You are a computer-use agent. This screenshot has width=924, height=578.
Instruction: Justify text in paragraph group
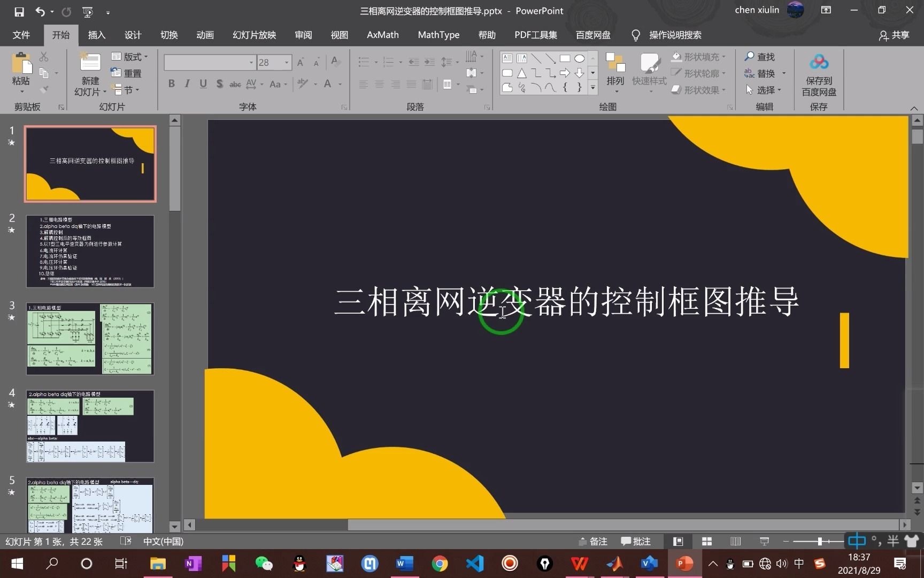click(411, 84)
